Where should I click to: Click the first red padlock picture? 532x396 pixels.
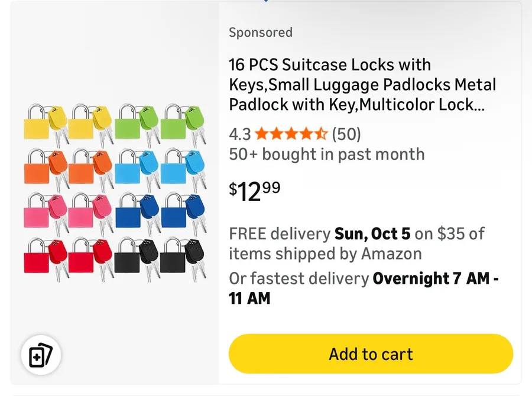pyautogui.click(x=36, y=259)
